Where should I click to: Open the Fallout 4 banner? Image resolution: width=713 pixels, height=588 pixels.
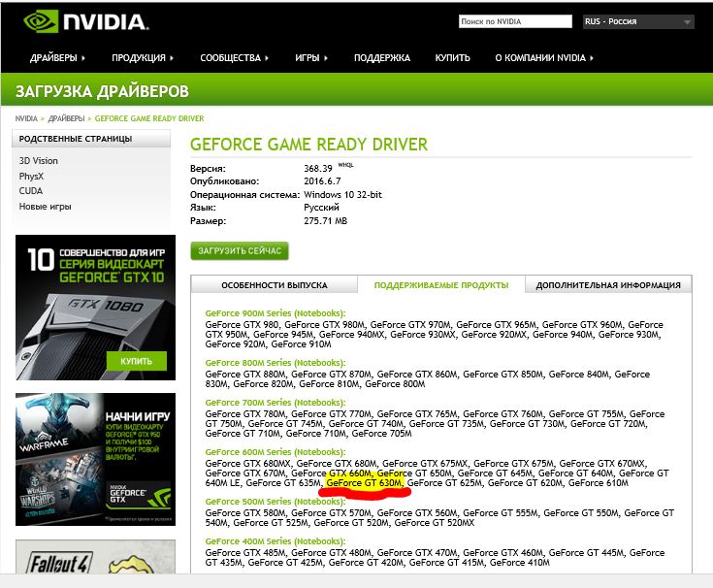coord(95,557)
